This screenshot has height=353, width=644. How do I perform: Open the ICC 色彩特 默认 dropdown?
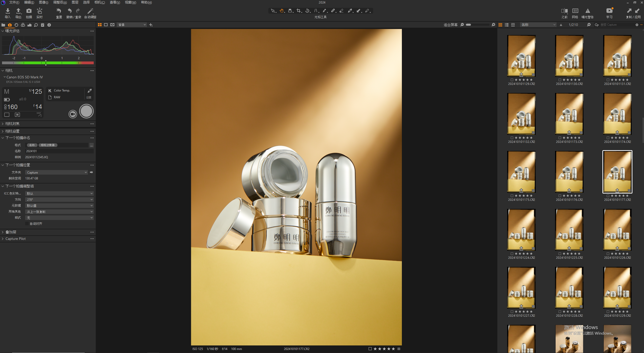[59, 194]
